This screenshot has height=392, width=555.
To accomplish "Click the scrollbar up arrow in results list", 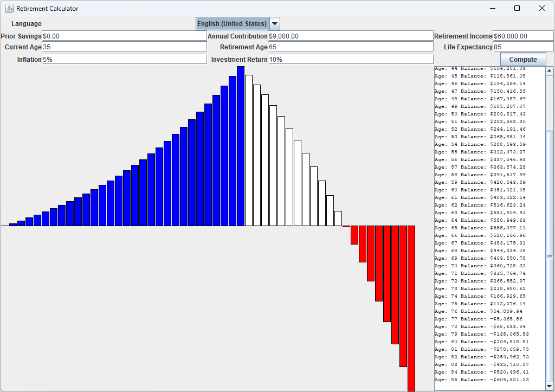I will 550,70.
